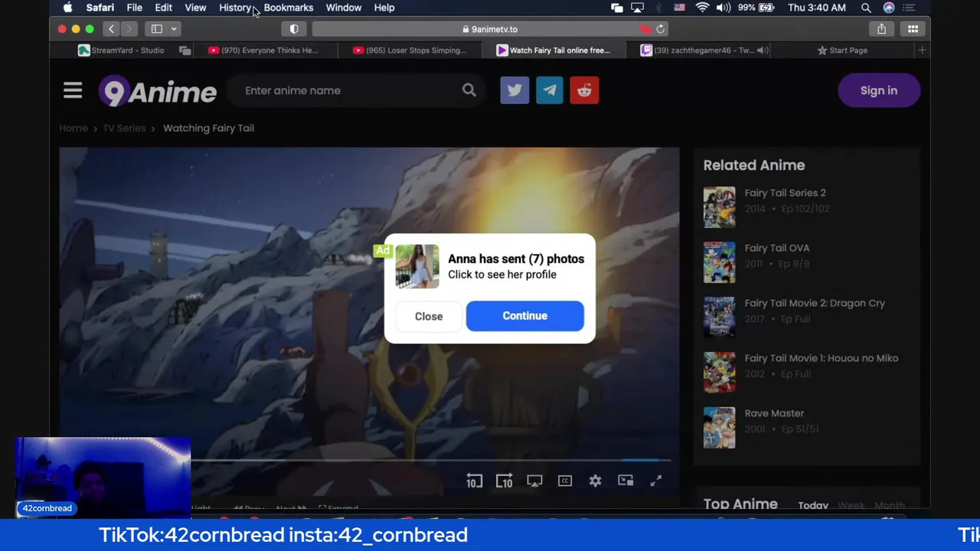Open Fairy Tail Movie 2: Dragon Cry
The image size is (980, 551).
[815, 303]
